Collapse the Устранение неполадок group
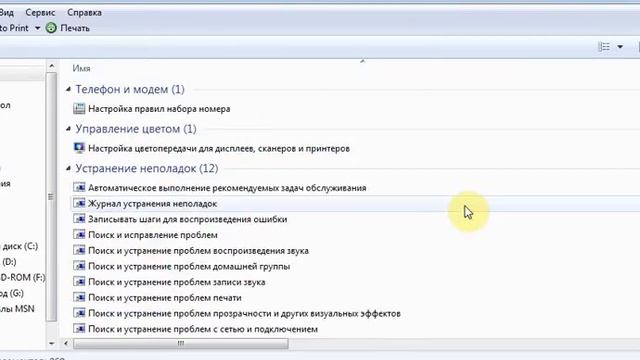The width and height of the screenshot is (640, 360). [69, 168]
